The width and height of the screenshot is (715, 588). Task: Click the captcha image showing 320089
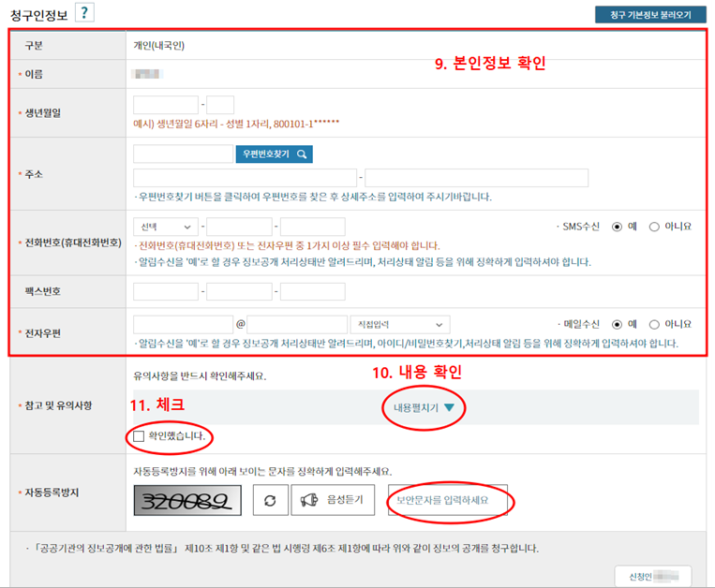coord(187,501)
